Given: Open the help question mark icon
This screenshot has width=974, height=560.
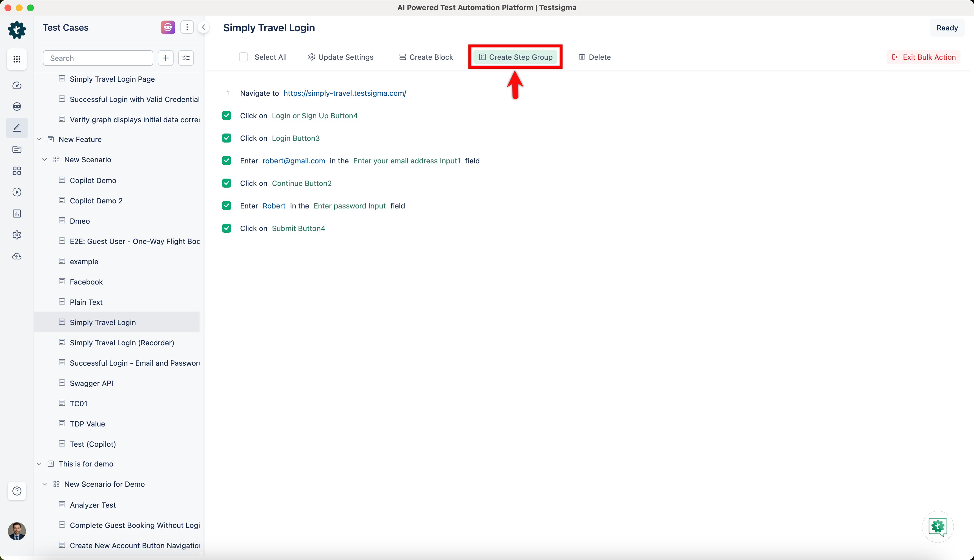Looking at the screenshot, I should 17,491.
